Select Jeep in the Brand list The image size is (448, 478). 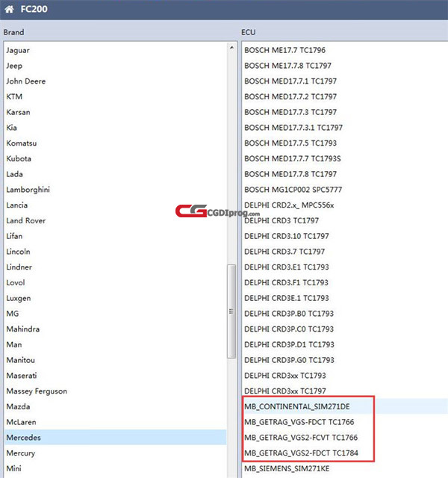(x=14, y=66)
